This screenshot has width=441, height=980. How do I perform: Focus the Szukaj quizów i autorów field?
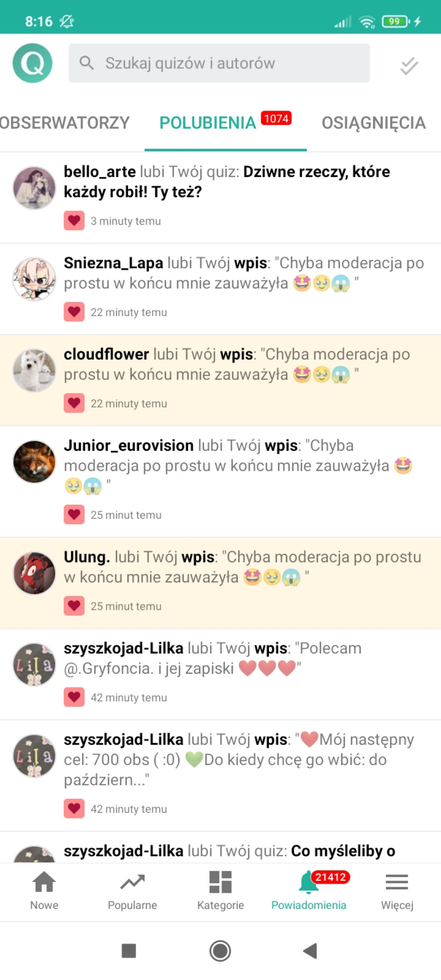coord(219,63)
